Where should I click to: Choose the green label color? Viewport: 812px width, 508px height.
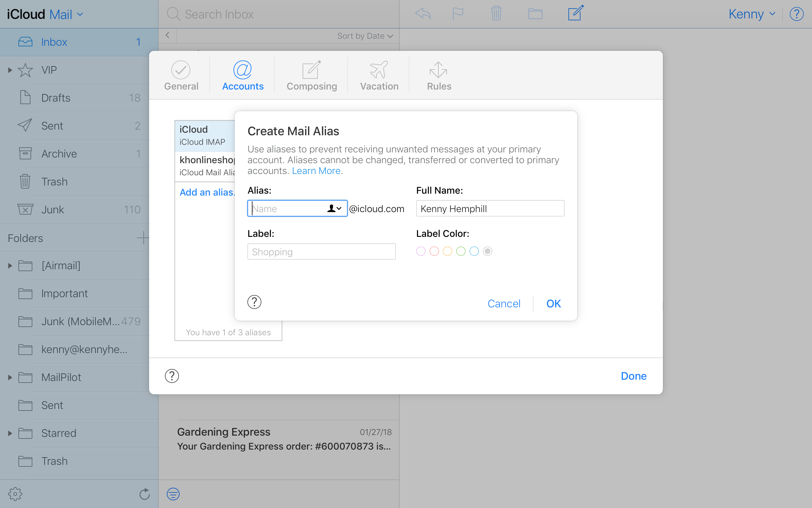pos(461,251)
